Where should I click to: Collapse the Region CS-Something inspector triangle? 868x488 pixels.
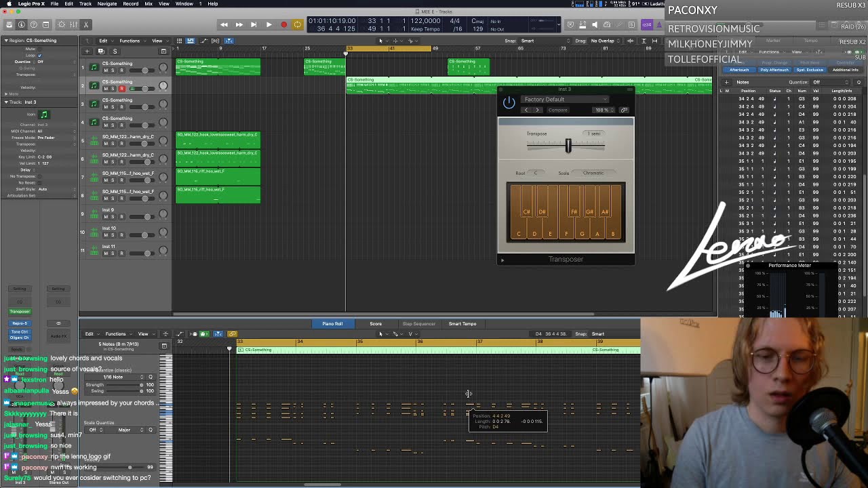[x=6, y=41]
